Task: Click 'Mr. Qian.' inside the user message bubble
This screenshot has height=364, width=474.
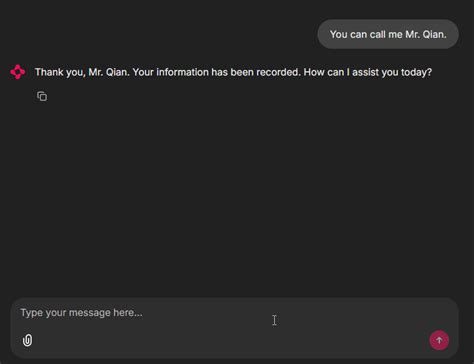Action: point(426,34)
